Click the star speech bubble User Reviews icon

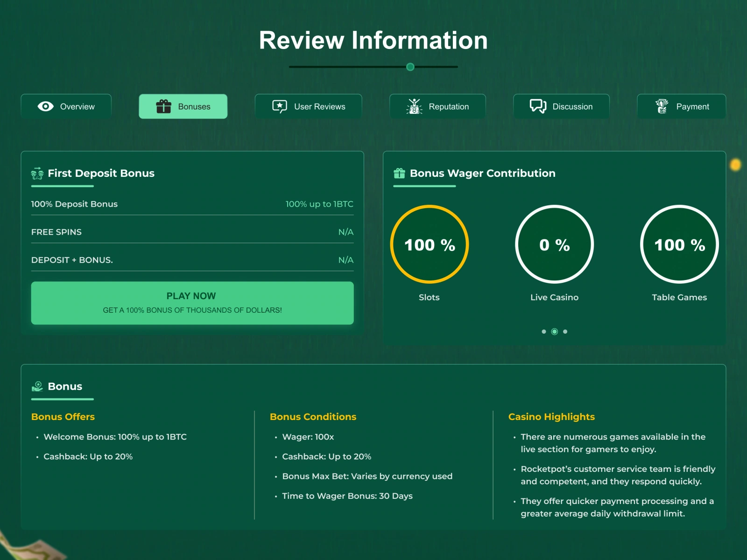point(280,106)
